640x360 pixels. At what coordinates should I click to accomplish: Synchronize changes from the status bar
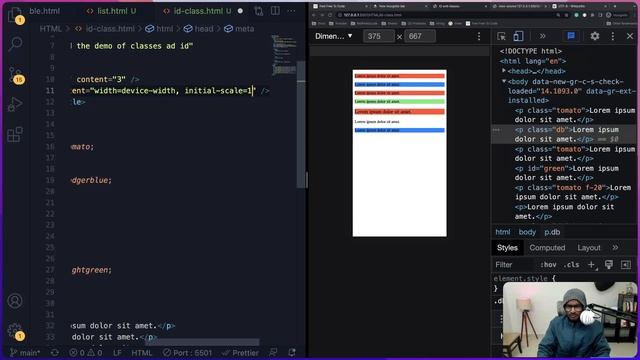pos(55,353)
